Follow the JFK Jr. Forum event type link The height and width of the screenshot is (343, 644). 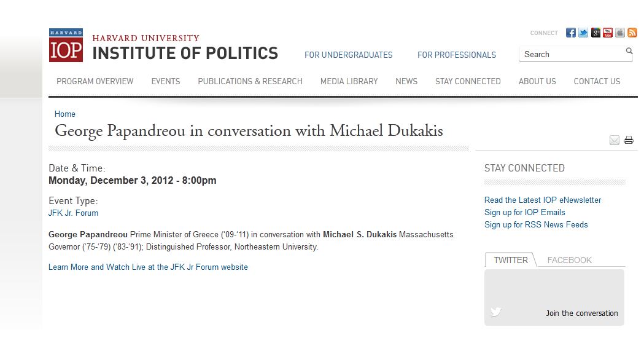[x=73, y=213]
